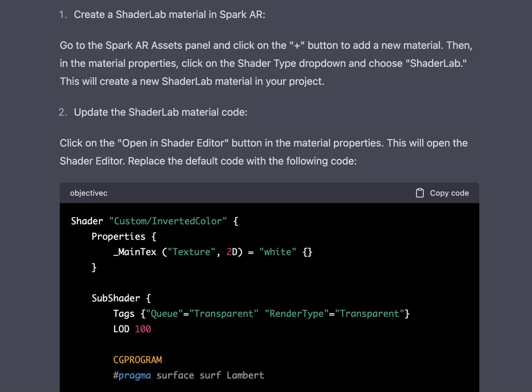
Task: Click the code line 'Shader "Custom/InvertedColor" {'
Action: coord(155,221)
